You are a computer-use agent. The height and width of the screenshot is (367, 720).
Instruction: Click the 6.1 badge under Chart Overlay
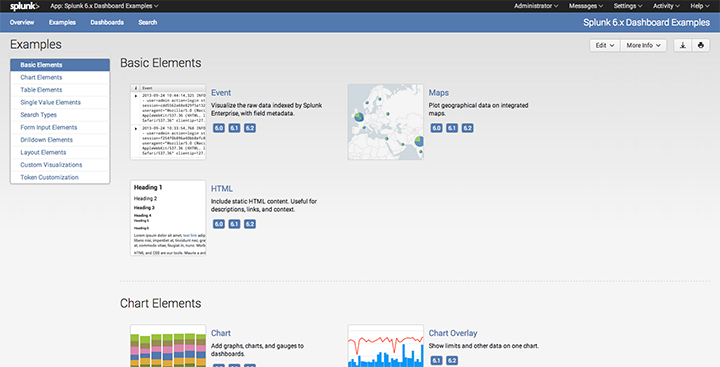coord(437,361)
